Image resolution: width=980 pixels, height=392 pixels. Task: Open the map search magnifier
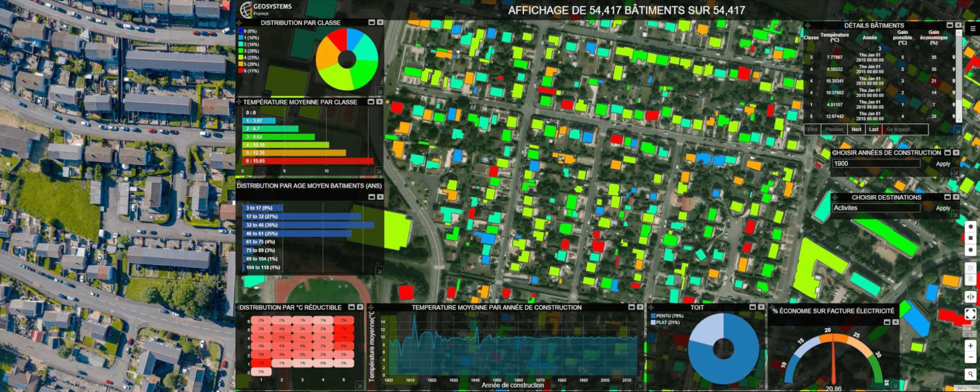tap(970, 374)
